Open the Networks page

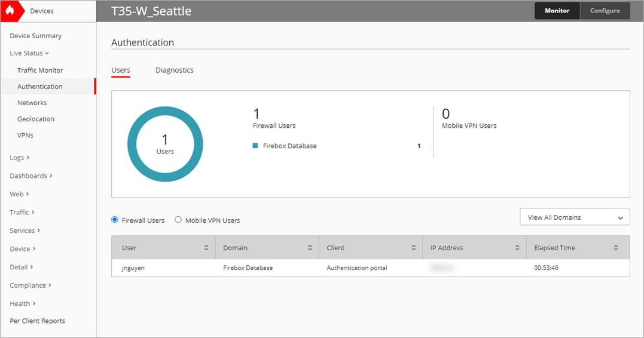(32, 103)
